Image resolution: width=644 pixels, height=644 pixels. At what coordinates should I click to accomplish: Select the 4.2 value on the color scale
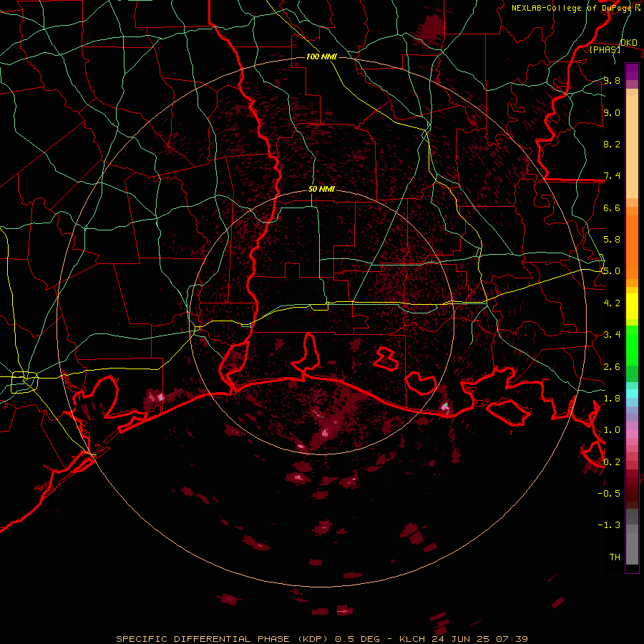pyautogui.click(x=612, y=303)
